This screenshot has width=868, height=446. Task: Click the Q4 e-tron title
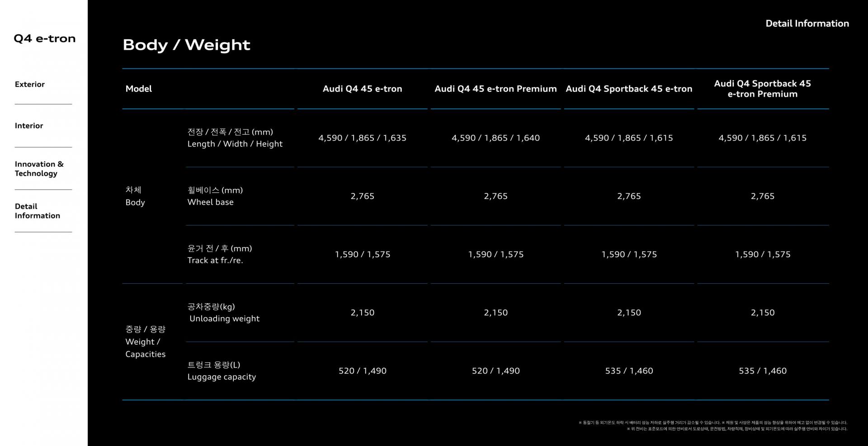click(44, 39)
